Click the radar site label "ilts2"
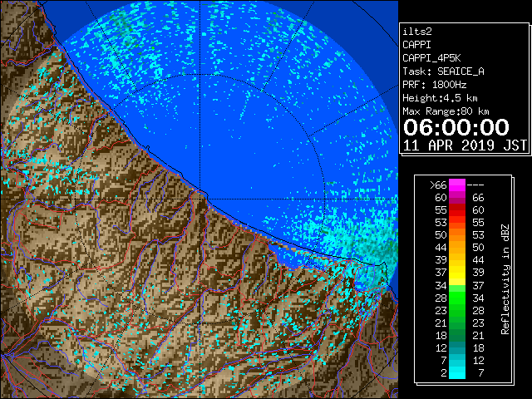The width and height of the screenshot is (532, 399). [417, 32]
